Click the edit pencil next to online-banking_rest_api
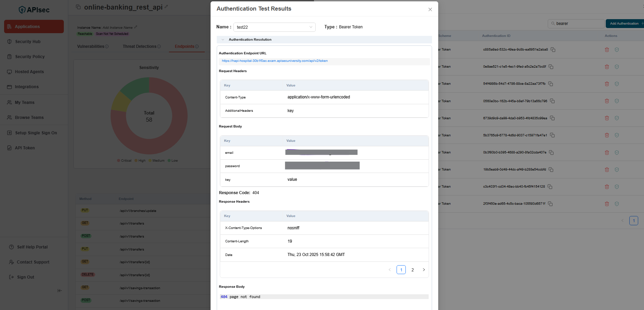The width and height of the screenshot is (644, 310). click(x=166, y=6)
